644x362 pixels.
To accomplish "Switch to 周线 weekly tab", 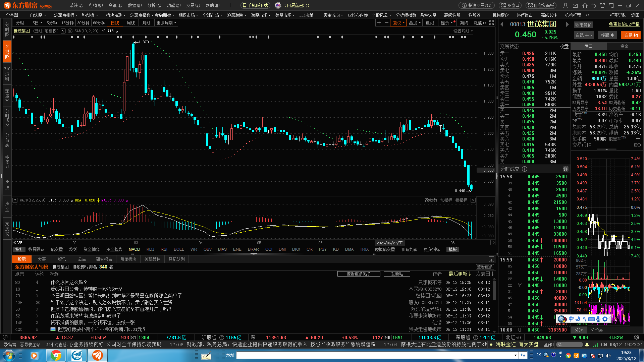I will click(131, 23).
